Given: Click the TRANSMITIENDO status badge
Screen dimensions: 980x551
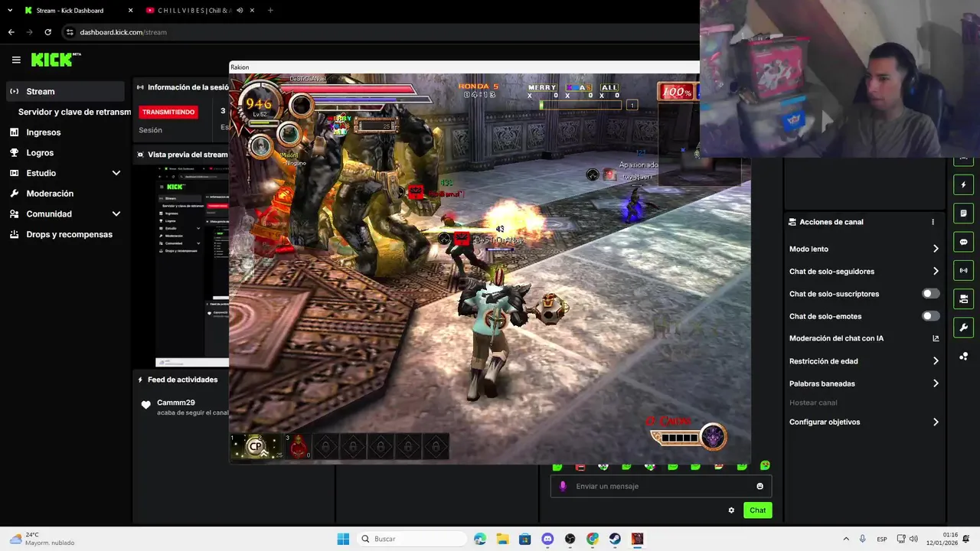Looking at the screenshot, I should (x=168, y=112).
